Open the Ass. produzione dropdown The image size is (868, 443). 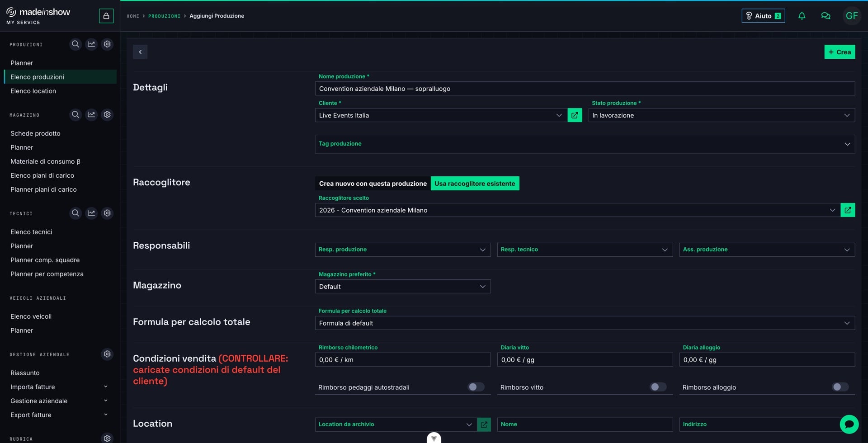(767, 250)
